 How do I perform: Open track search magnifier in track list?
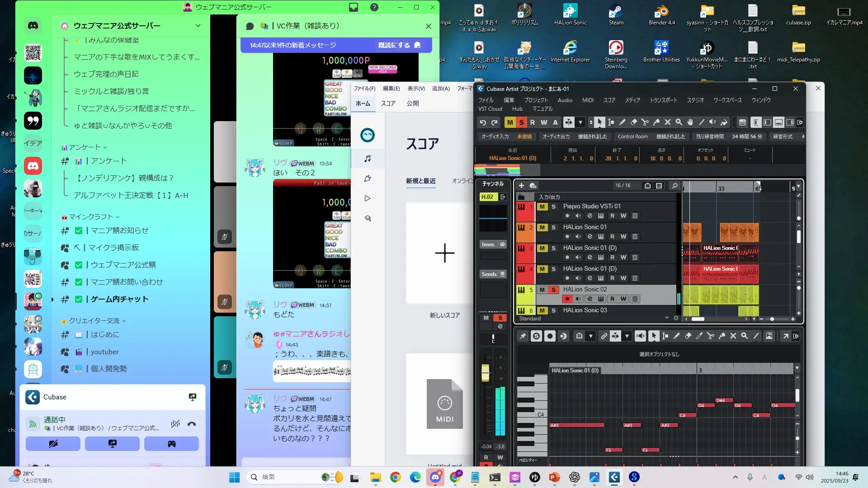pos(675,186)
